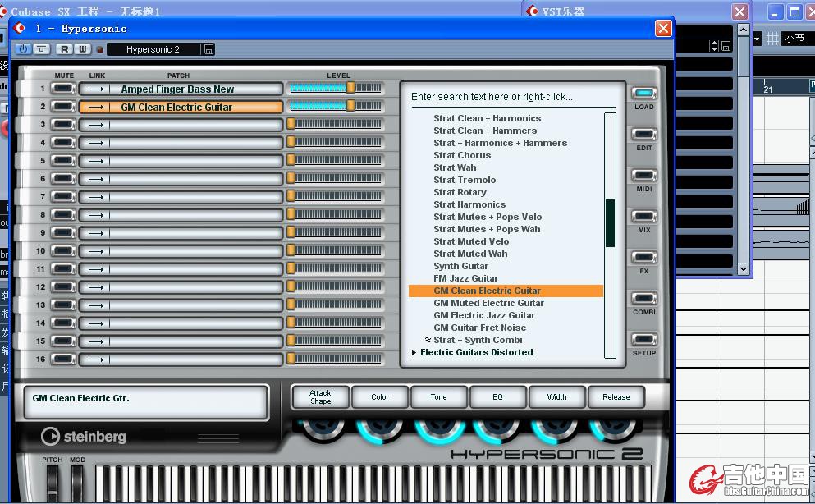Click the MOD wheel
The image size is (815, 504).
tap(77, 483)
